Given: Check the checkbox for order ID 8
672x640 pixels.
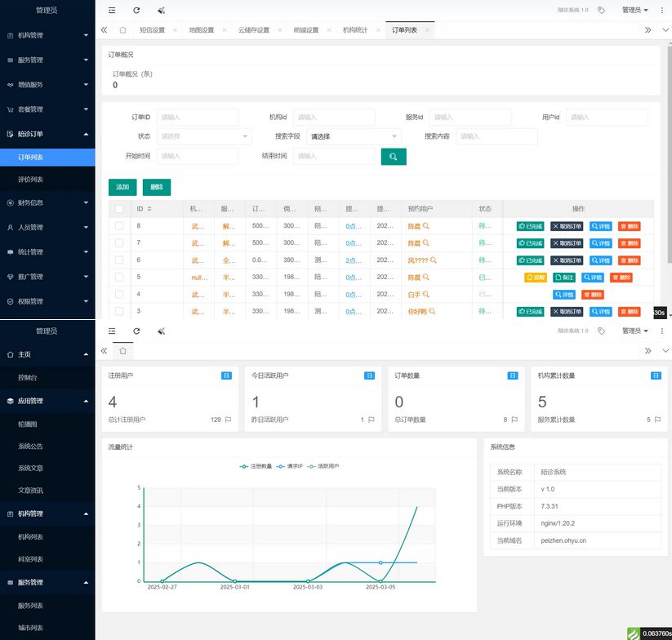Looking at the screenshot, I should pyautogui.click(x=119, y=226).
